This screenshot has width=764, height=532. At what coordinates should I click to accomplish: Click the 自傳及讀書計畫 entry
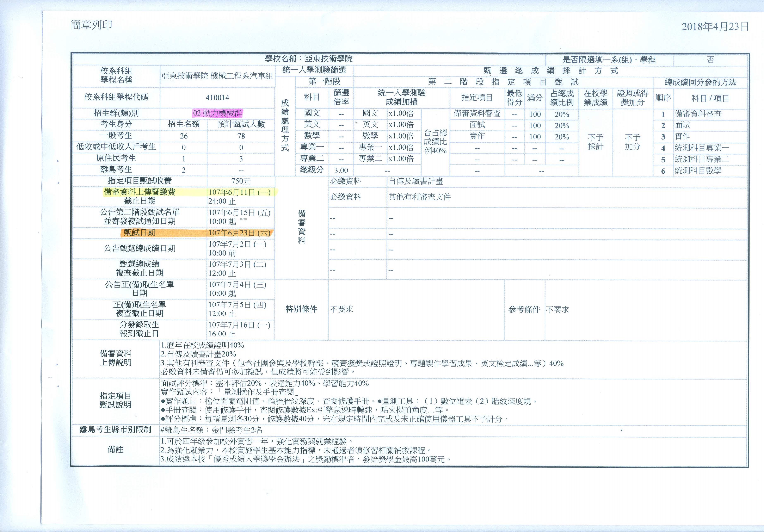416,181
